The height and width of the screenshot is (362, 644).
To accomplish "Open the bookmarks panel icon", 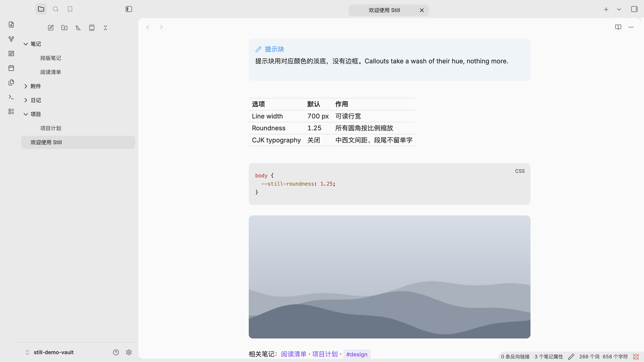I will 70,9.
